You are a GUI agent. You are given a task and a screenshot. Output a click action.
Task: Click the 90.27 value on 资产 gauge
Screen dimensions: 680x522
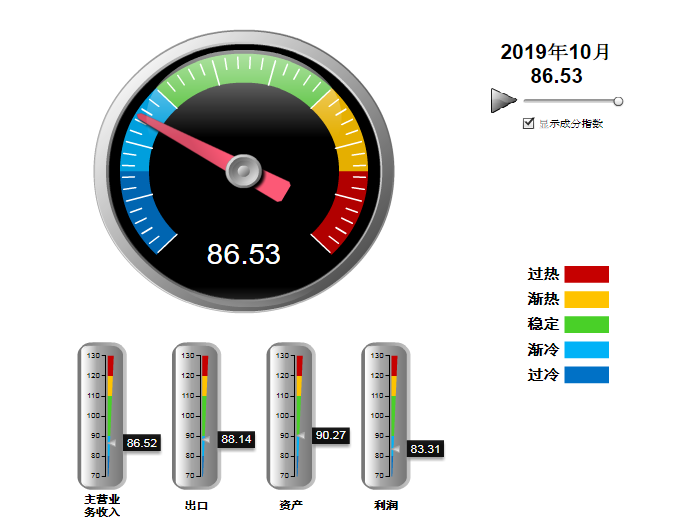click(x=331, y=435)
